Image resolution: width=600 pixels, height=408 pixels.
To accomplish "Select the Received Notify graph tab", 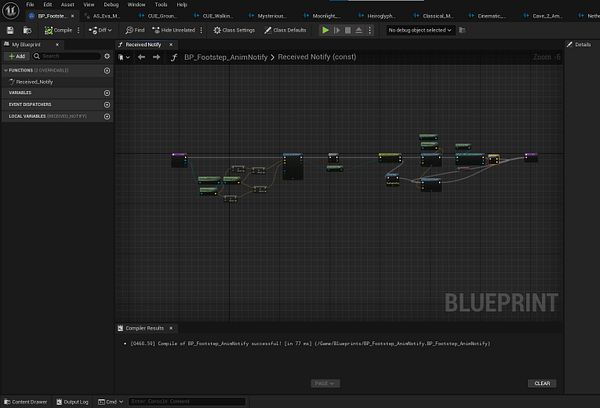I will 143,45.
